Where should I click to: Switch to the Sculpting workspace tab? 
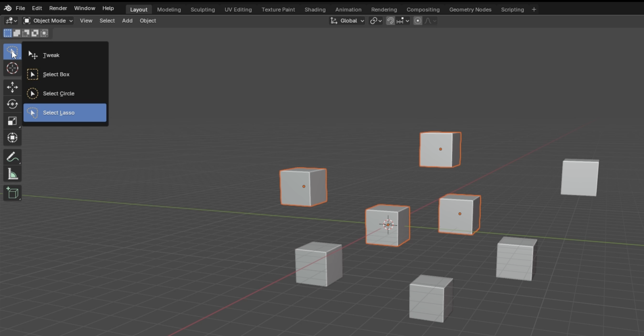202,10
